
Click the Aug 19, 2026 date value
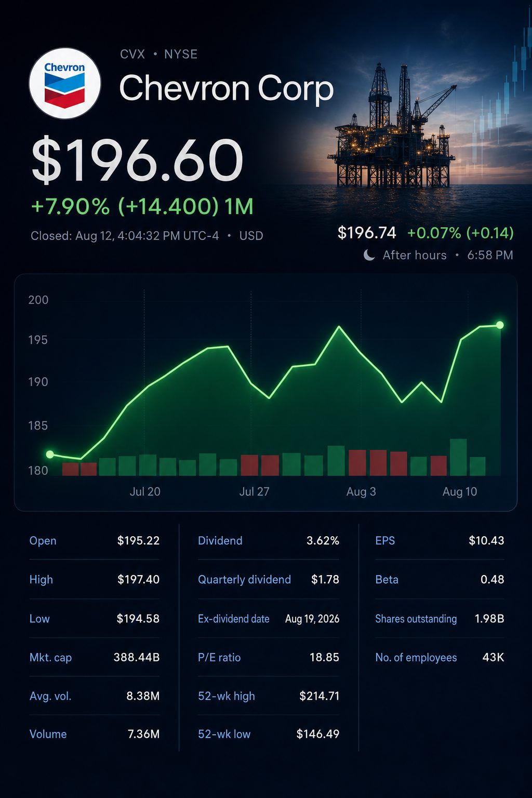[312, 619]
